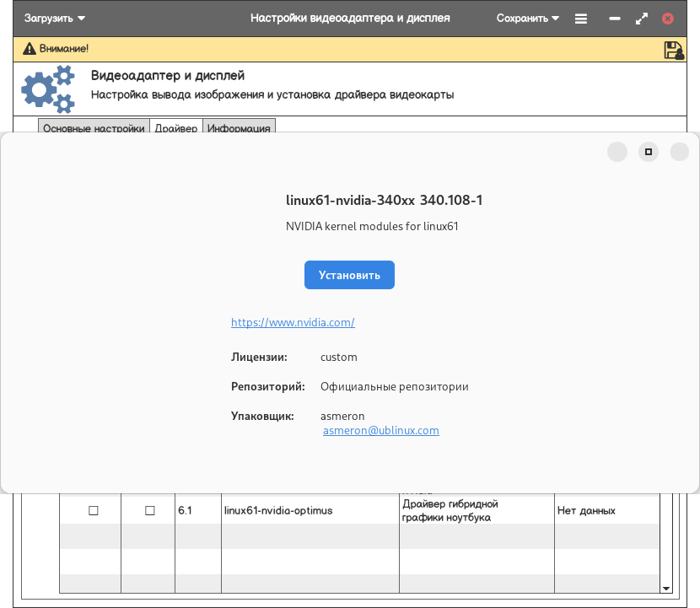This screenshot has width=700, height=608.
Task: Tick second checkbox in linux61-nvidia-optimus row
Action: (150, 510)
